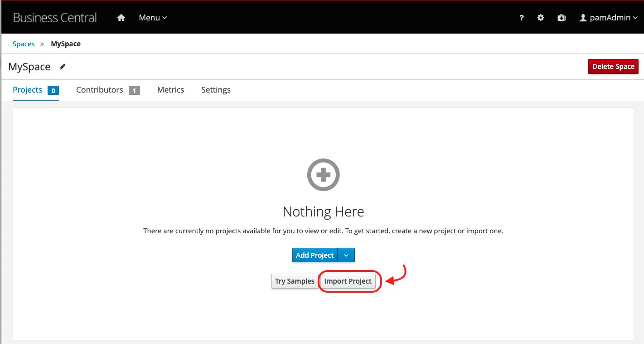Open the Metrics tab
The image size is (644, 344).
point(171,90)
